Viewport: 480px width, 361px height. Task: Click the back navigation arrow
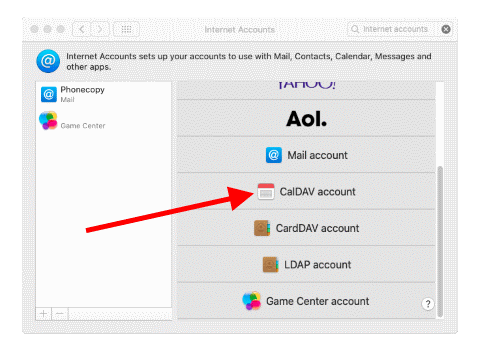[82, 29]
